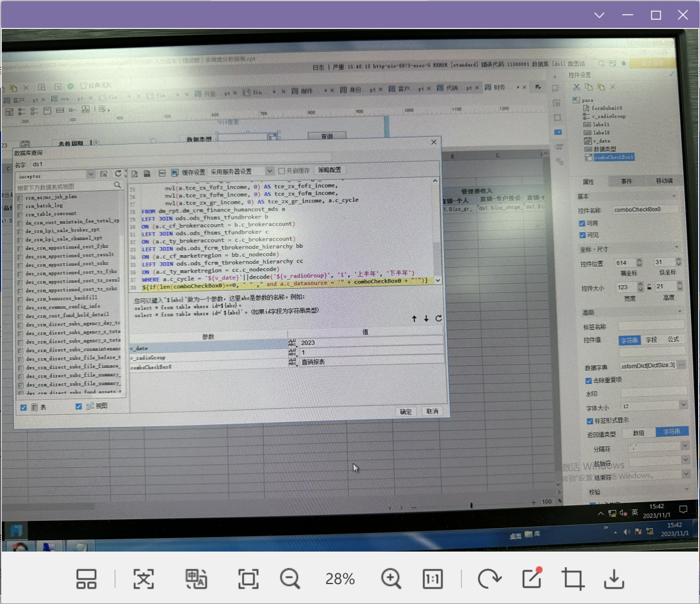Toggle the 去除重复项 checkbox
Screen dimensions: 700x604
coord(589,380)
